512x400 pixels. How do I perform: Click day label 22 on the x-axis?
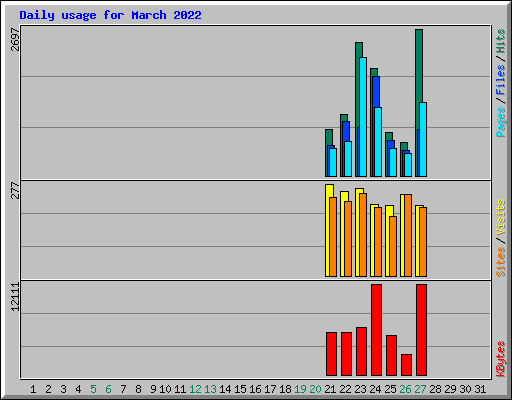click(345, 389)
